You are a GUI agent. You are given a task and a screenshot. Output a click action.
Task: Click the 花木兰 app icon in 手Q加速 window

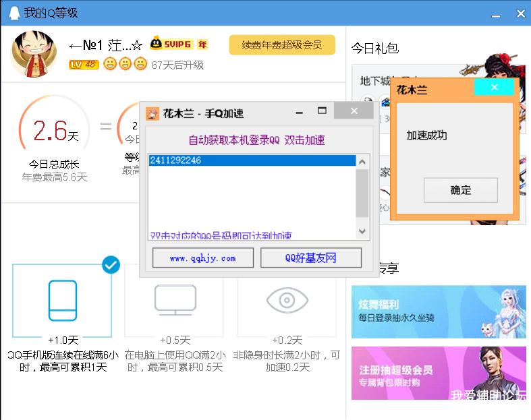tap(152, 113)
